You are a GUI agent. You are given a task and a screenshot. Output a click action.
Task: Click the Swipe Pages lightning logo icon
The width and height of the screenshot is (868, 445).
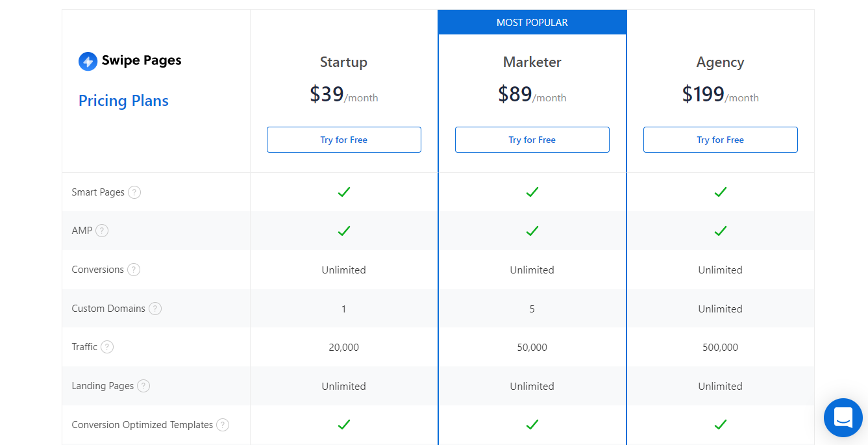point(88,61)
